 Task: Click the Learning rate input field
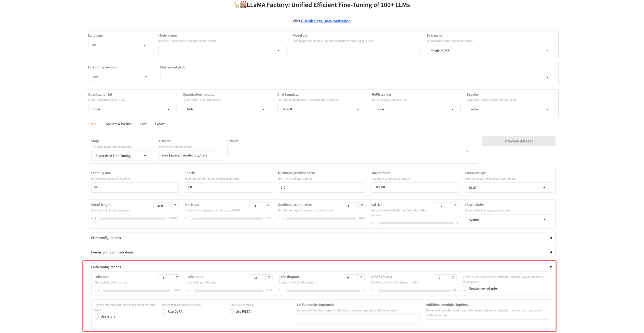tap(134, 187)
